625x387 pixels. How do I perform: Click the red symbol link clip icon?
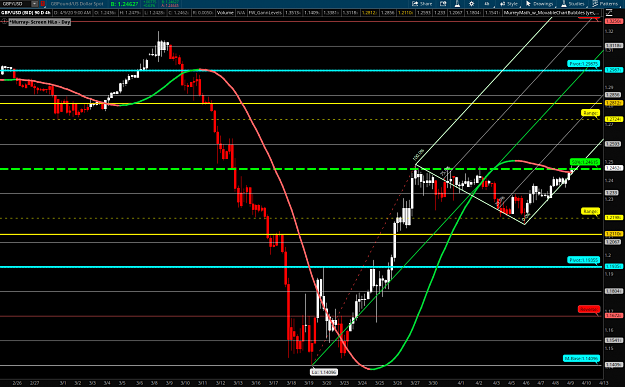pyautogui.click(x=43, y=4)
